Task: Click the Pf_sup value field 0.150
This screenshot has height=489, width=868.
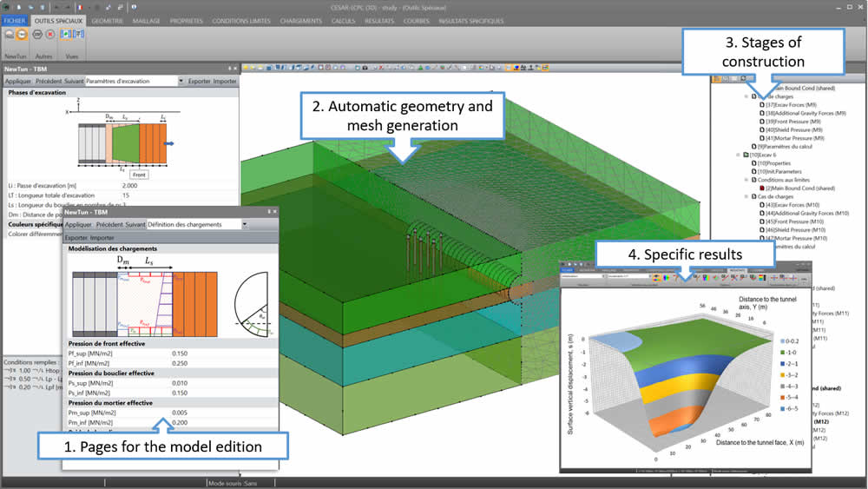Action: pos(179,354)
